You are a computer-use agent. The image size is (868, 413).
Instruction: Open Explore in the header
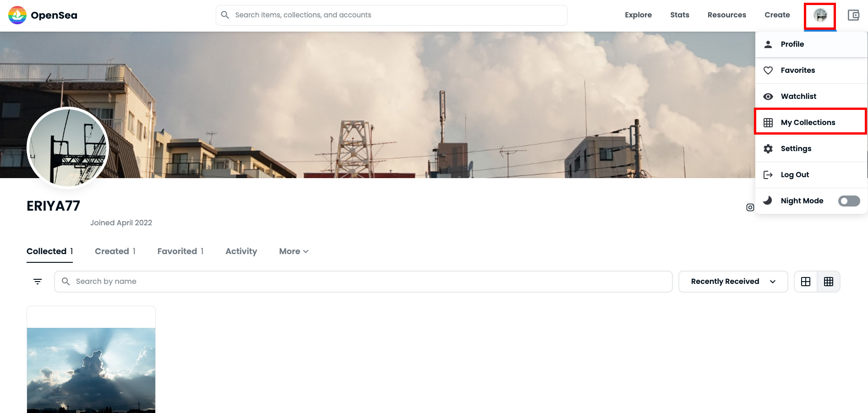638,15
